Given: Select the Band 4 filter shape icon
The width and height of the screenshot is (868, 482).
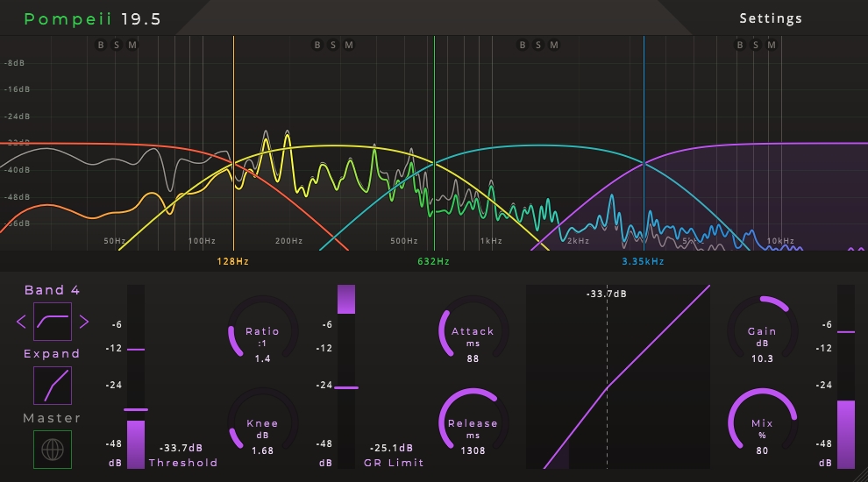Looking at the screenshot, I should 53,322.
